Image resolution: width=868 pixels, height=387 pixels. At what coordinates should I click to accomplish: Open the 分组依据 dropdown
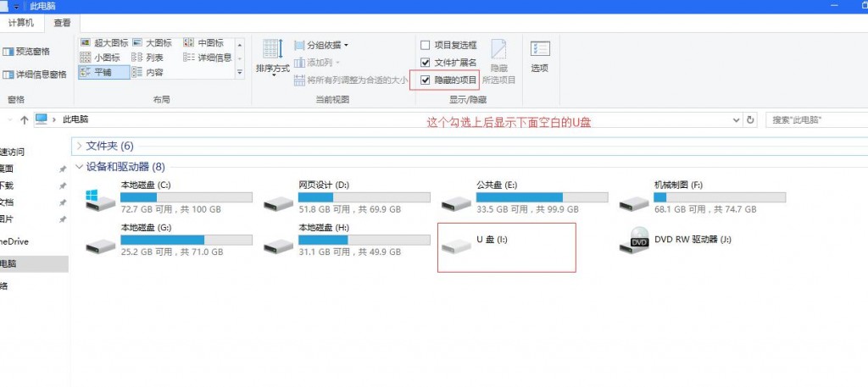click(x=322, y=45)
